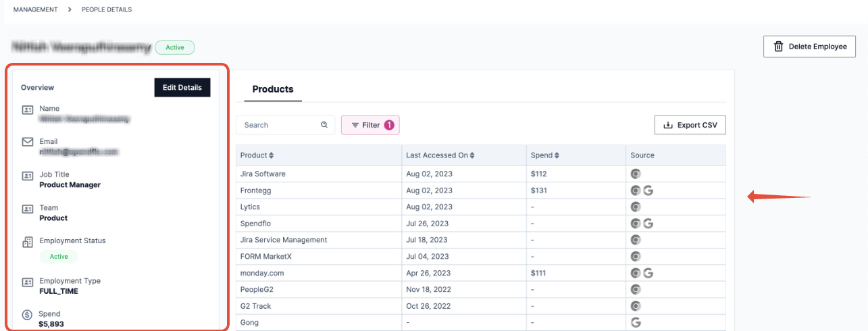Viewport: 868px width, 331px height.
Task: Click the Jira Software source icon
Action: click(636, 174)
